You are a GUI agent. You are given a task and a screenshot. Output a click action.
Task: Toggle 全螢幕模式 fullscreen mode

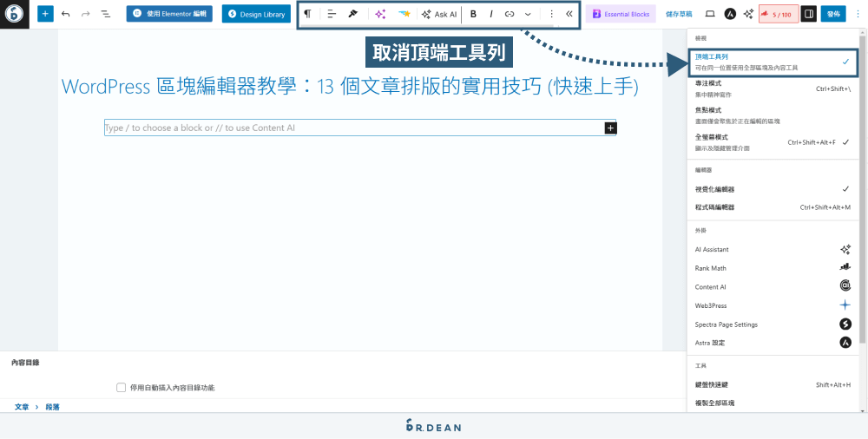(x=773, y=142)
